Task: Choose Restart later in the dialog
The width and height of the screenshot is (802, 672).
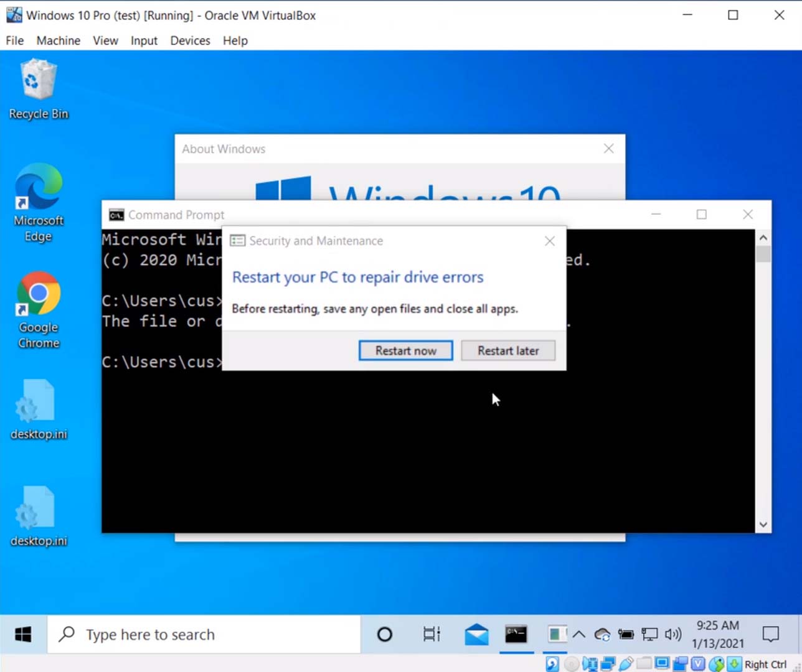Action: pos(508,350)
